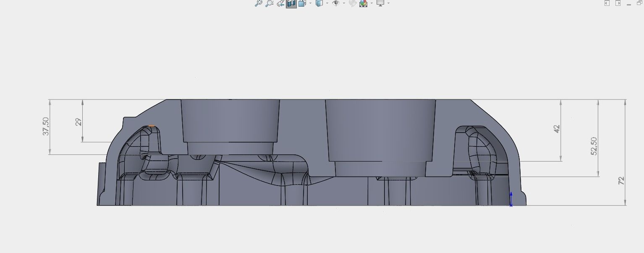Expand the right panel with arrow icon
644x253 pixels.
[618, 3]
